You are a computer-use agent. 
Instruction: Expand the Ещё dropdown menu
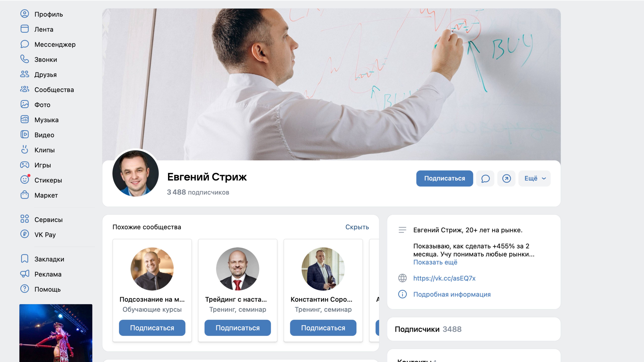534,178
